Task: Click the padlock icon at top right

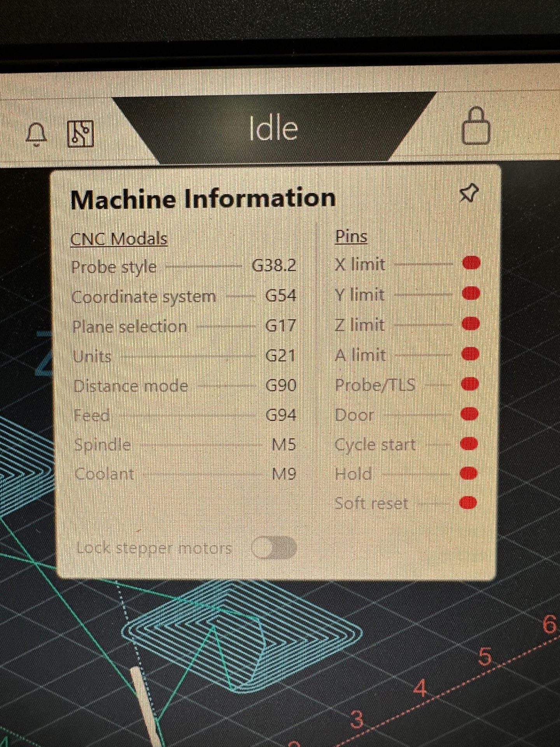Action: pos(476,127)
